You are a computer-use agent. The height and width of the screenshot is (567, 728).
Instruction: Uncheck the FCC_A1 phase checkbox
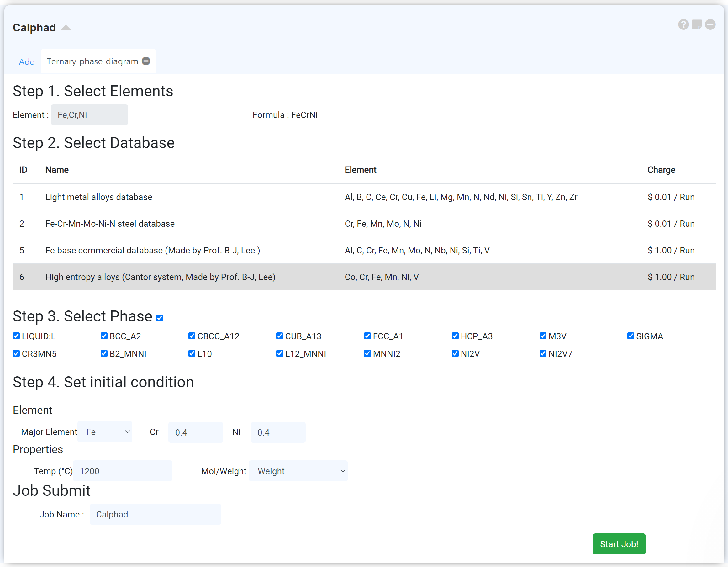pyautogui.click(x=367, y=336)
